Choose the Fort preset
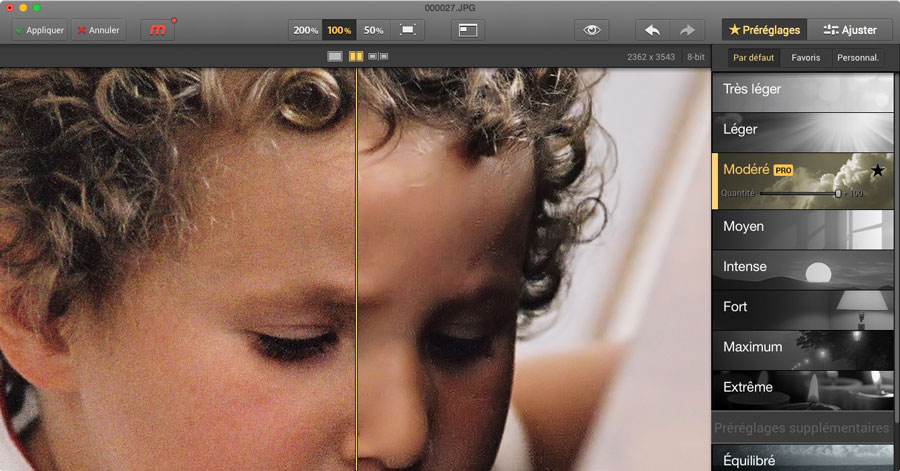Viewport: 900px width, 471px height. click(802, 309)
